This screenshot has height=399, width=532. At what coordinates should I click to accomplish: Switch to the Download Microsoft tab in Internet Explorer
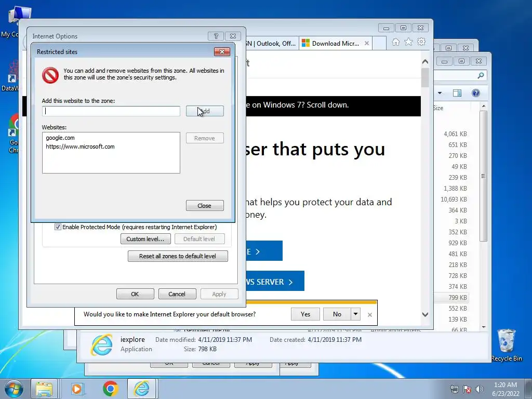point(335,44)
